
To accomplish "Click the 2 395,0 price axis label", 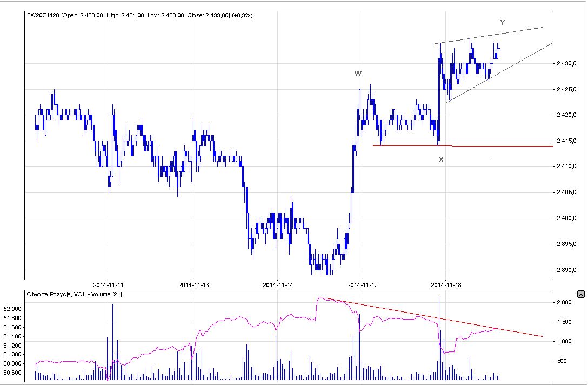I will pyautogui.click(x=566, y=244).
